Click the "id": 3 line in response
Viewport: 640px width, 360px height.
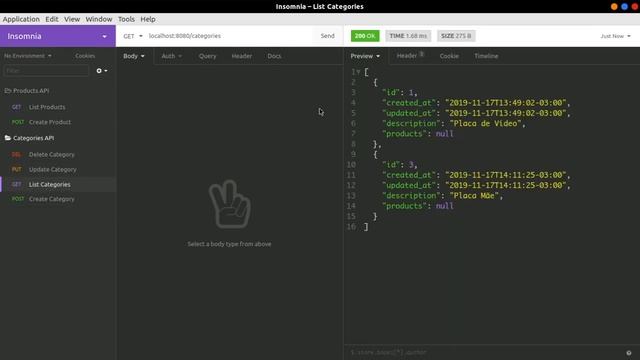coord(399,164)
